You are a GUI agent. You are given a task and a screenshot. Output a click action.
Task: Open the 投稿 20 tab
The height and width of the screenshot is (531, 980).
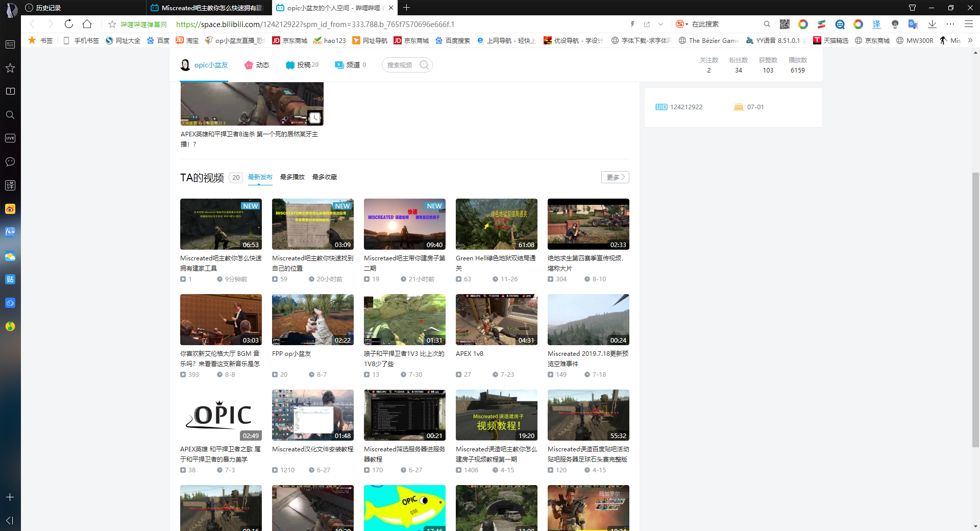point(302,65)
